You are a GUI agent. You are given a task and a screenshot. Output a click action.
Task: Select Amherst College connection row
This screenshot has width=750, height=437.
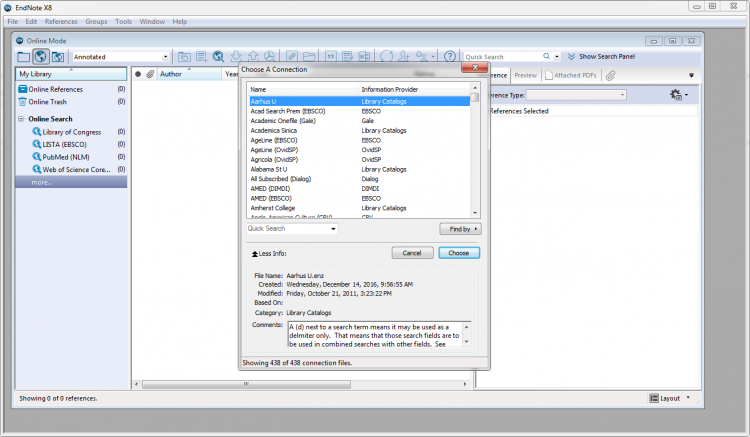(x=359, y=208)
